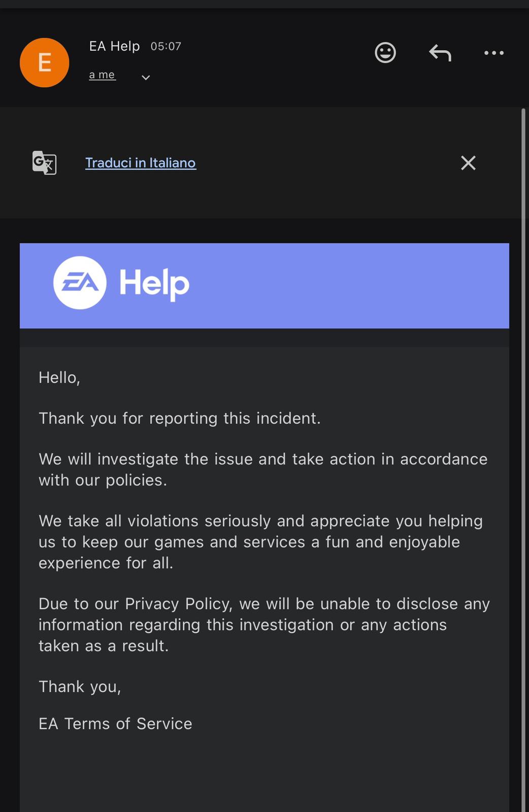
Task: Click the "EA Terms of Service" signature
Action: pyautogui.click(x=115, y=724)
